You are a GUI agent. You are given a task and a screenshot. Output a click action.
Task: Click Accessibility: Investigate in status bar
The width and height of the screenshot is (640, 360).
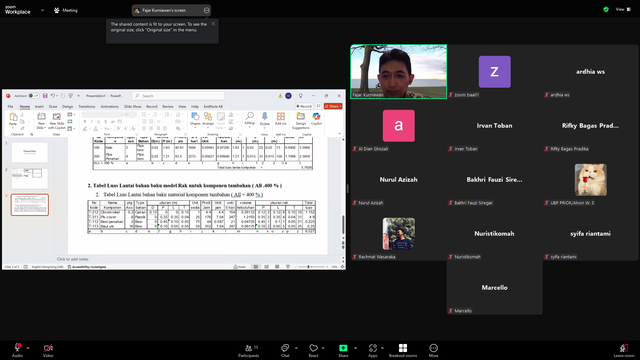click(87, 267)
